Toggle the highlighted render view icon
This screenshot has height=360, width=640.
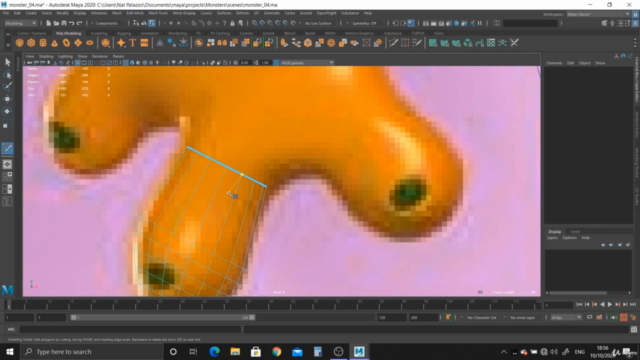point(411,23)
